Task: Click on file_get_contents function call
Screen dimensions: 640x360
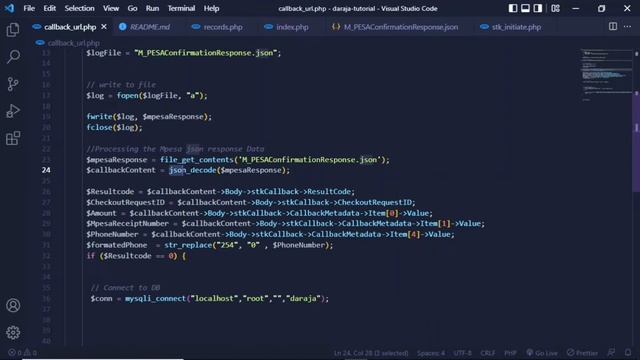Action: (x=196, y=160)
